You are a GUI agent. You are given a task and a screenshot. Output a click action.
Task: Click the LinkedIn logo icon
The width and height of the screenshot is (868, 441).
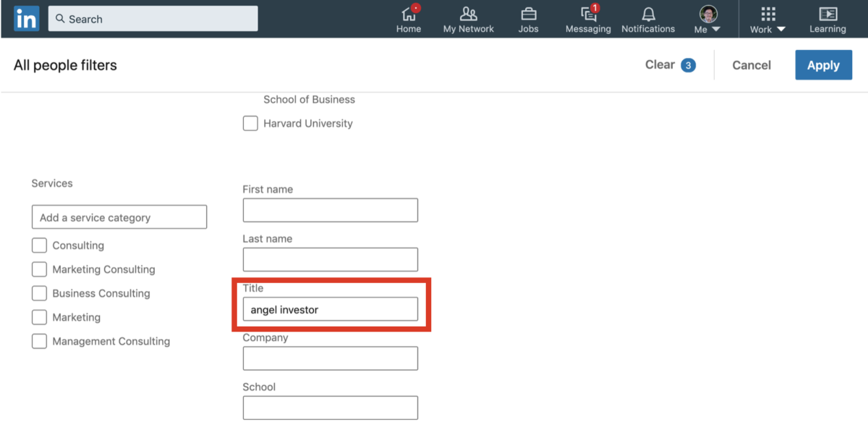point(26,18)
